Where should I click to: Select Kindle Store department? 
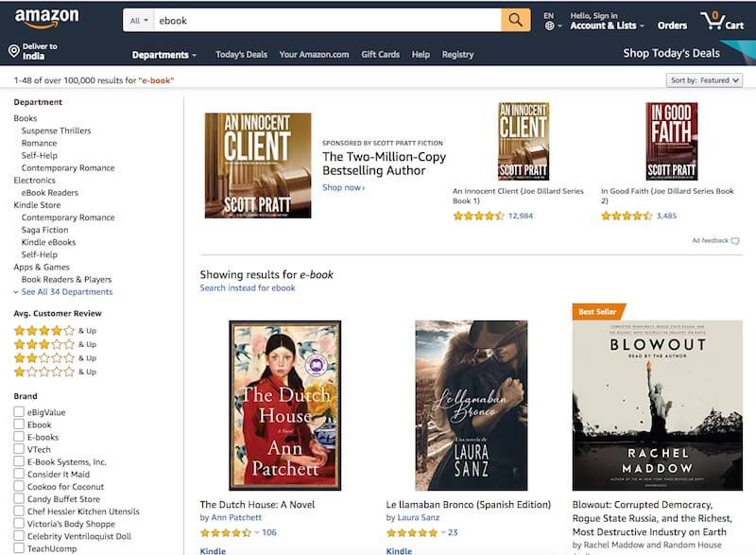pos(37,205)
